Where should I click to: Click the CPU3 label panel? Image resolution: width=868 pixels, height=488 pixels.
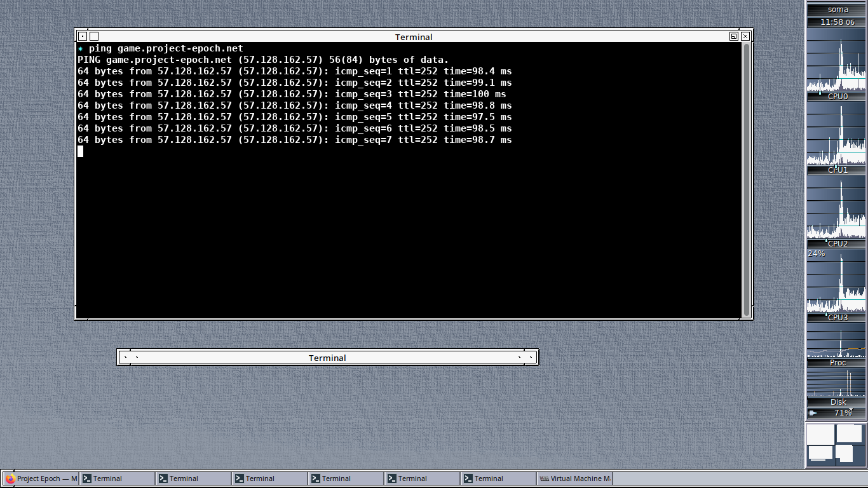pos(837,317)
